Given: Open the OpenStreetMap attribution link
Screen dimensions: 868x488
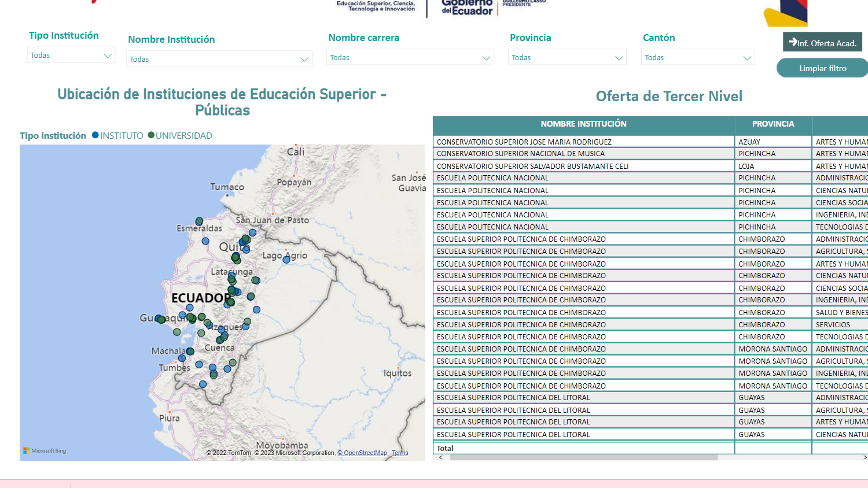Looking at the screenshot, I should click(x=362, y=453).
